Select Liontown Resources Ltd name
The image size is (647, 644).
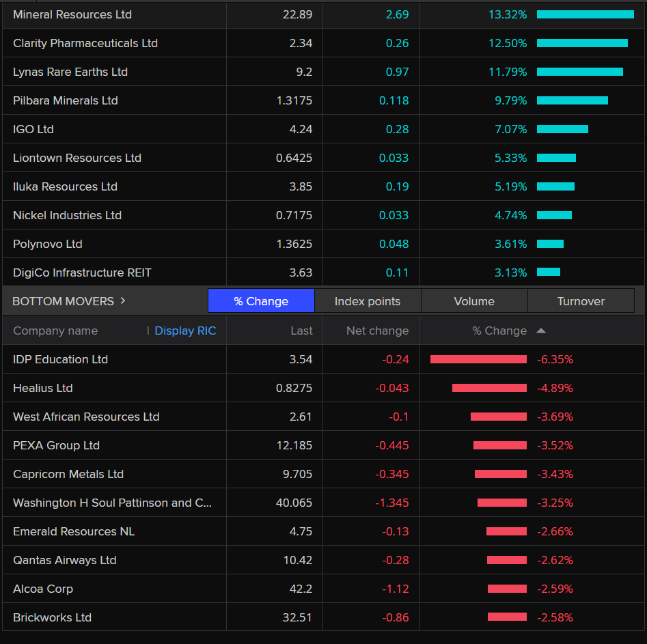[x=77, y=158]
